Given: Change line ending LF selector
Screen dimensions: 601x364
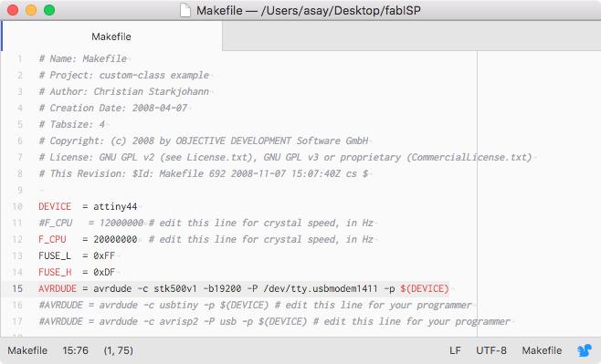Looking at the screenshot, I should [x=455, y=350].
